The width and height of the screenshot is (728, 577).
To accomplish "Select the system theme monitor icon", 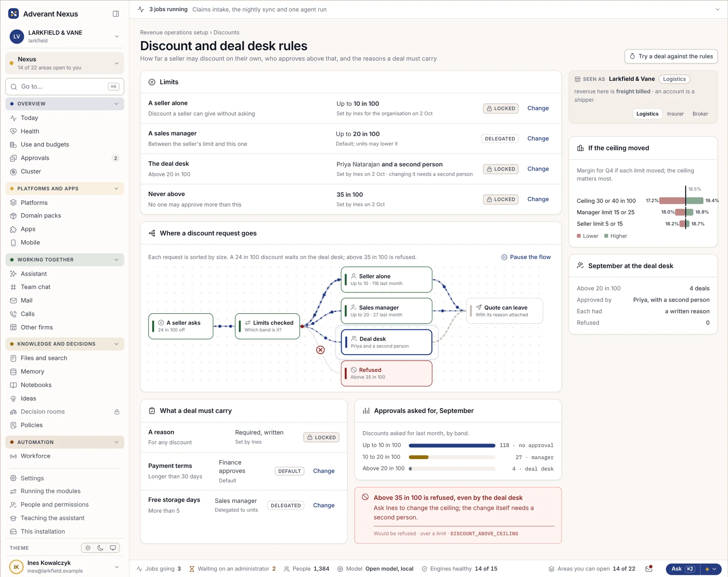I will click(113, 548).
